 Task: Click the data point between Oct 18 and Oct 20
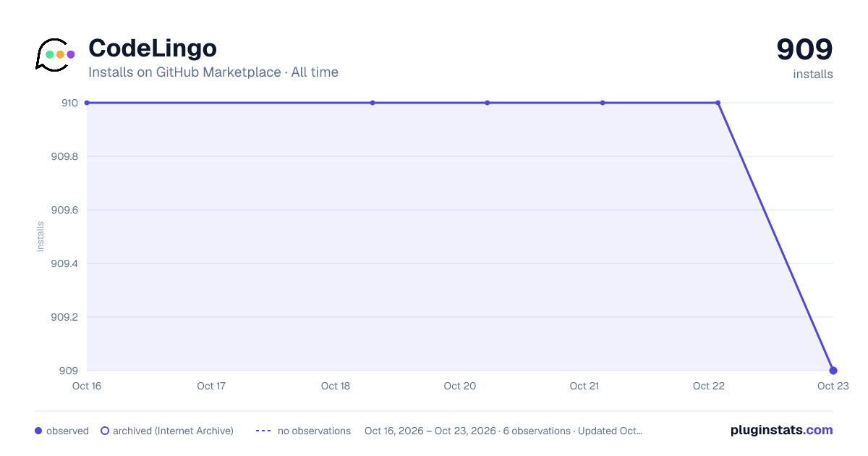point(373,103)
